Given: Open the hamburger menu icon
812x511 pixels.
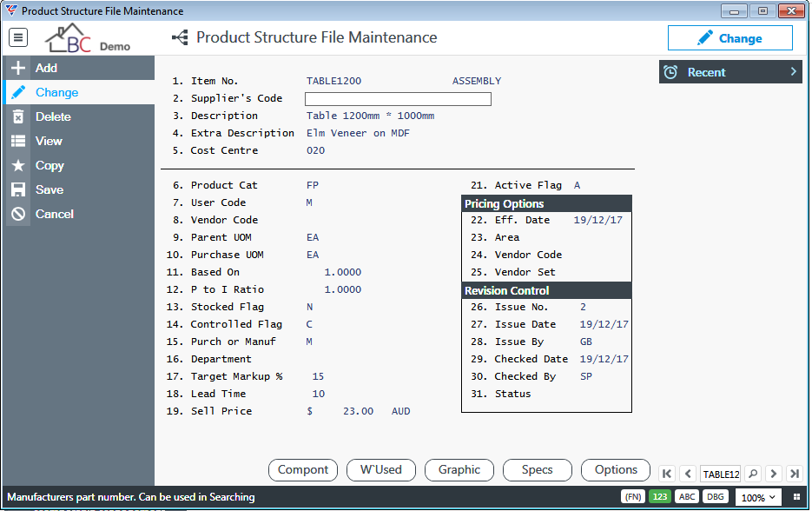Looking at the screenshot, I should click(x=18, y=37).
